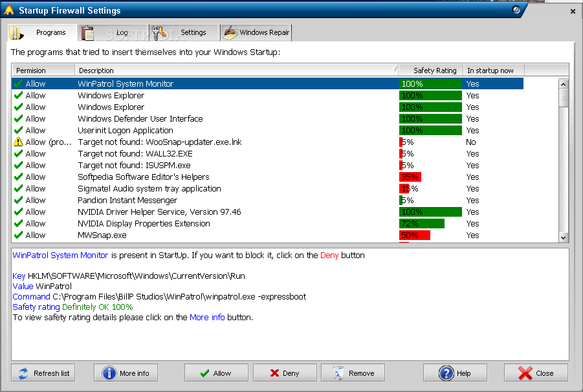Select NVIDIA Display Properties Extension entry
This screenshot has height=392, width=583.
tap(268, 223)
